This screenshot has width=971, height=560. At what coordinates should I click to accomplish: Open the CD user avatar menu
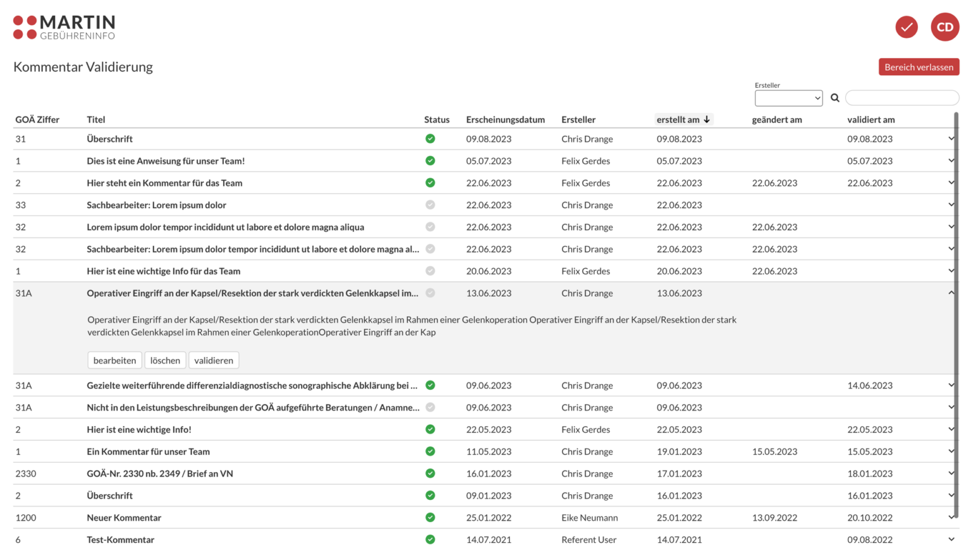pyautogui.click(x=944, y=27)
